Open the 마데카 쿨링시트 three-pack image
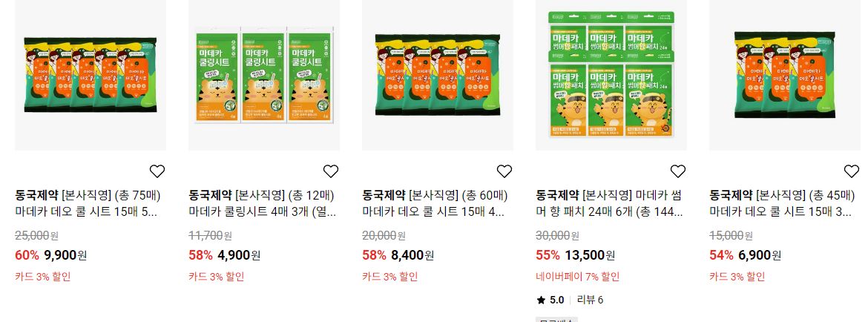 pos(264,75)
